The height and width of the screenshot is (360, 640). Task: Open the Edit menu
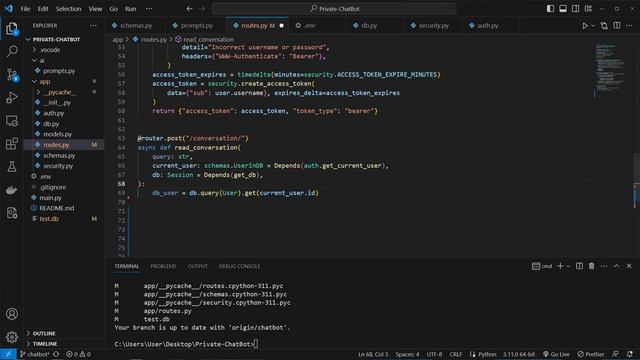(43, 9)
